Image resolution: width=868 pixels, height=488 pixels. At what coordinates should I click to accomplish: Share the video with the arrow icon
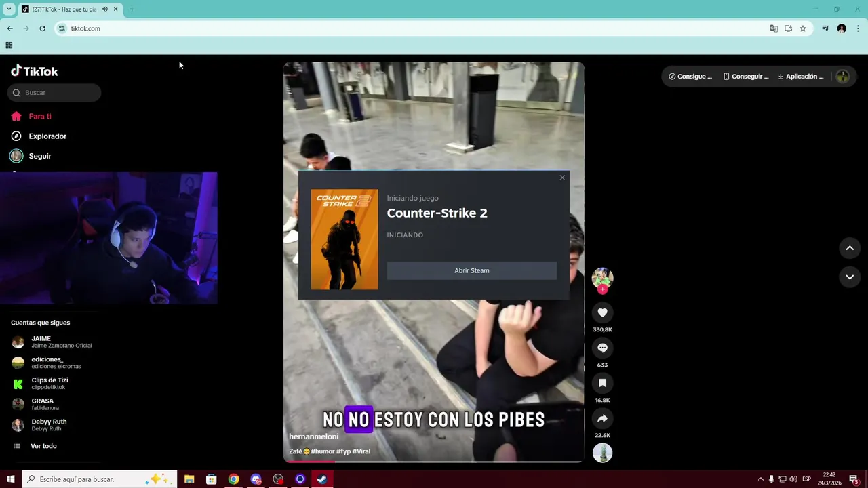coord(602,418)
